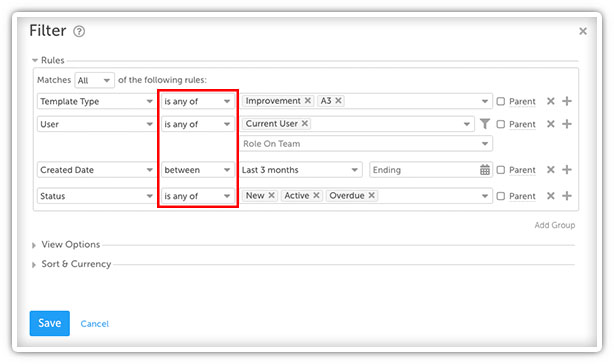
Task: Add a rule after Template Type row
Action: click(567, 101)
